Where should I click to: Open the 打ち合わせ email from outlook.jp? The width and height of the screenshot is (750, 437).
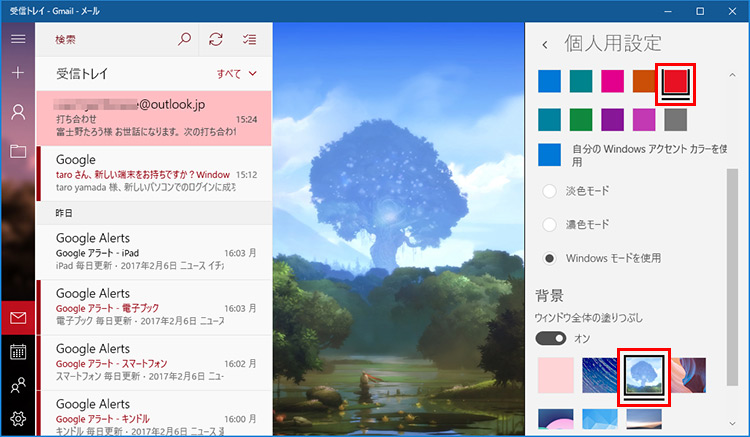point(153,117)
